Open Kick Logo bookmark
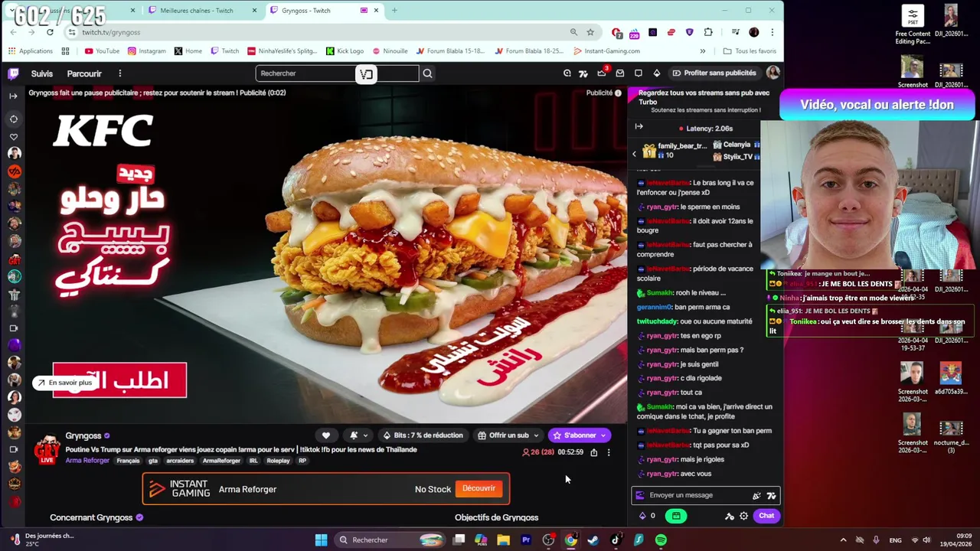The image size is (980, 551). [x=345, y=51]
